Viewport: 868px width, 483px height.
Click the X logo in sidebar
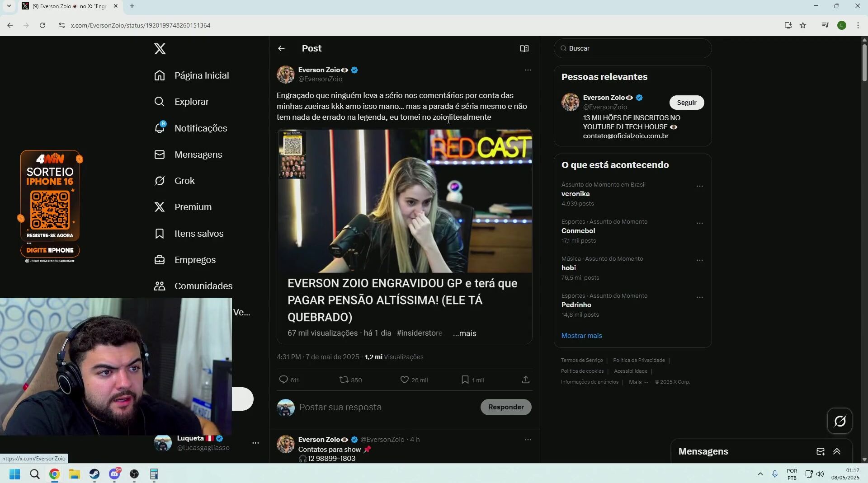pos(160,49)
